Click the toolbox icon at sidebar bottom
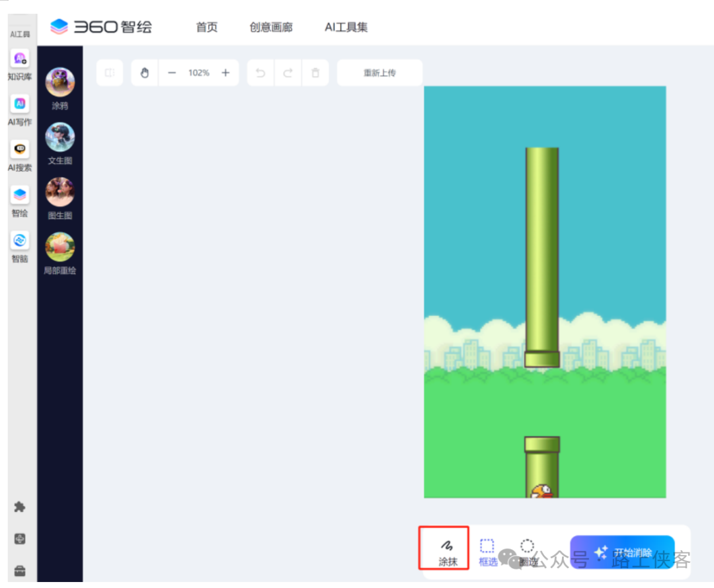 click(x=20, y=571)
